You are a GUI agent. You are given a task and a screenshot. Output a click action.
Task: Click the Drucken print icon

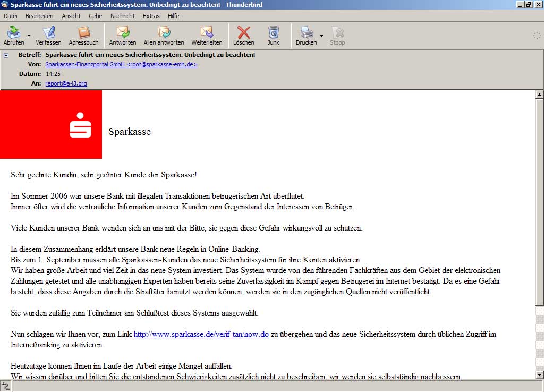point(307,32)
